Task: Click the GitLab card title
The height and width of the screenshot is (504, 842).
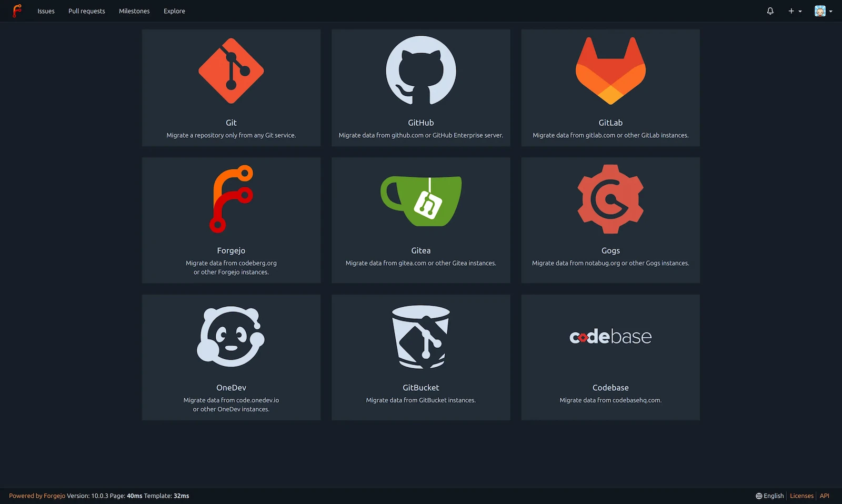Action: 610,123
